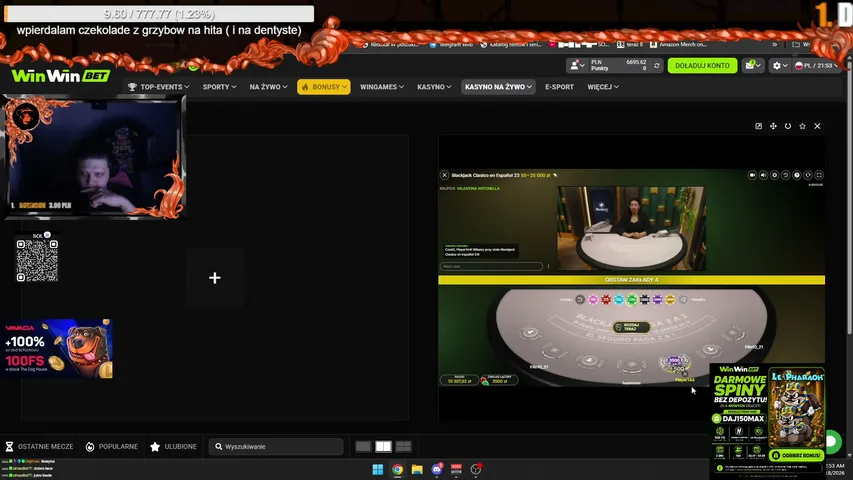Undo last bet with the undo chip button
Screen dimensions: 853x480
[x=580, y=299]
